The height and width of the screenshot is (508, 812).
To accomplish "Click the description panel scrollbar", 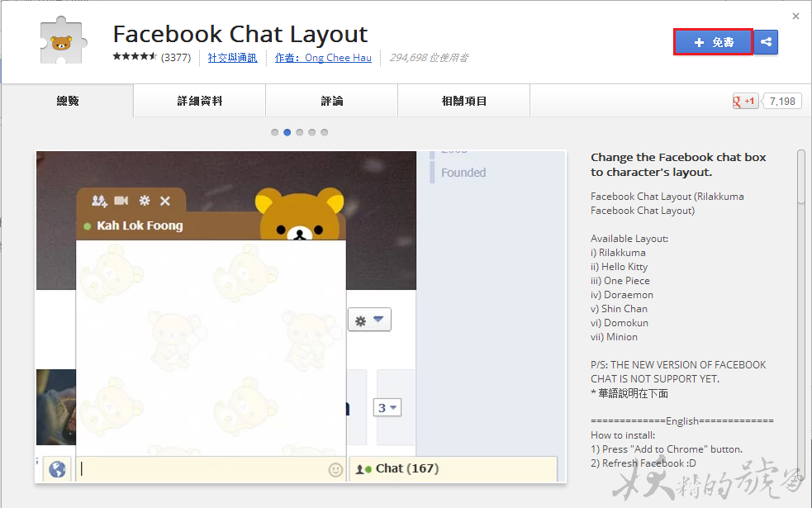I will point(801,176).
